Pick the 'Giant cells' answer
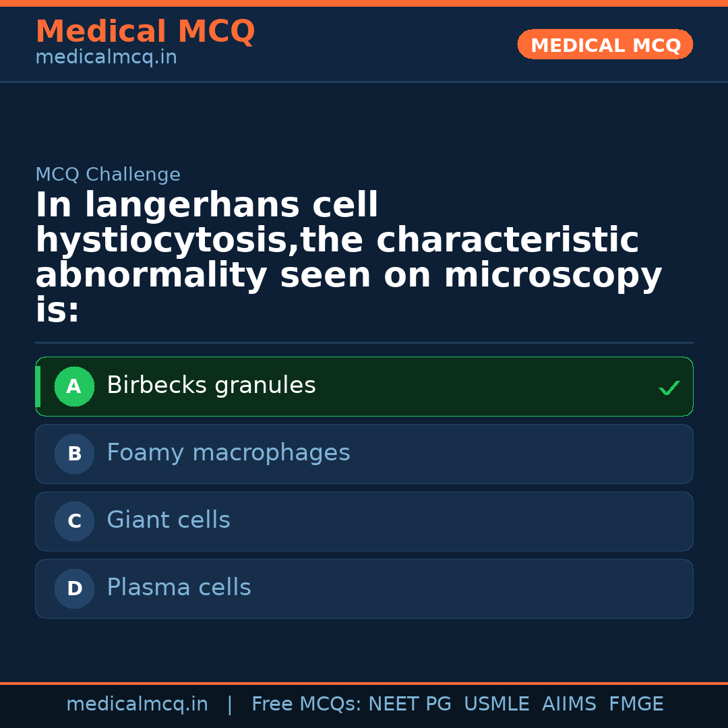 168,520
